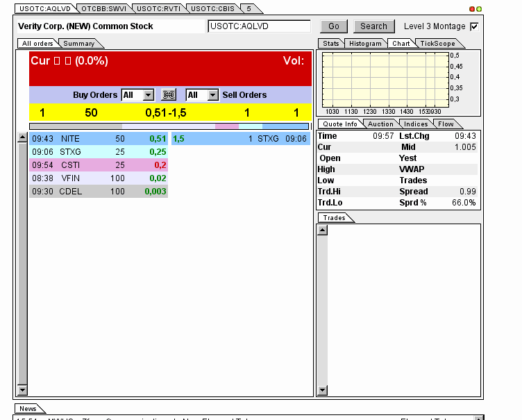Open the Histogram tab
This screenshot has height=420, width=522.
[x=365, y=44]
